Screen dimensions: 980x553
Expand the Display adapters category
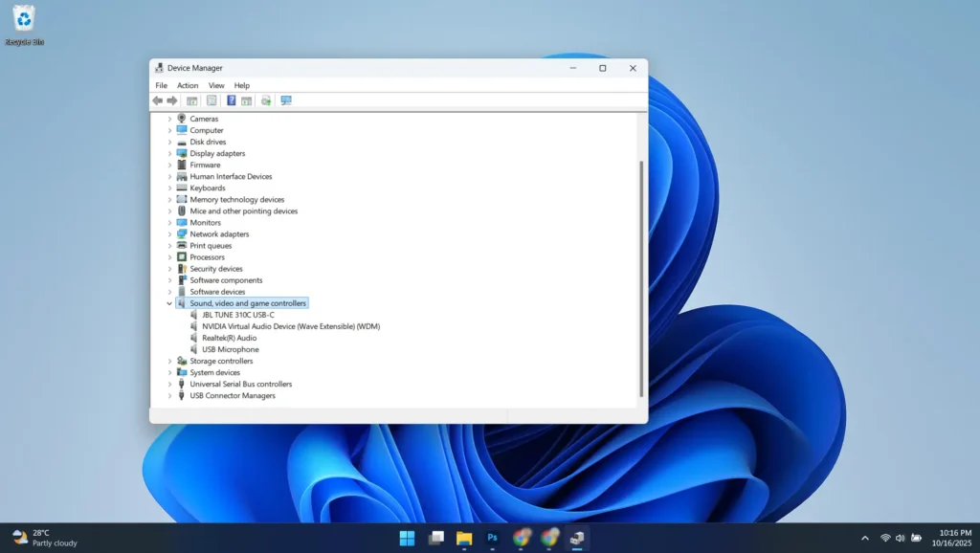(x=170, y=153)
